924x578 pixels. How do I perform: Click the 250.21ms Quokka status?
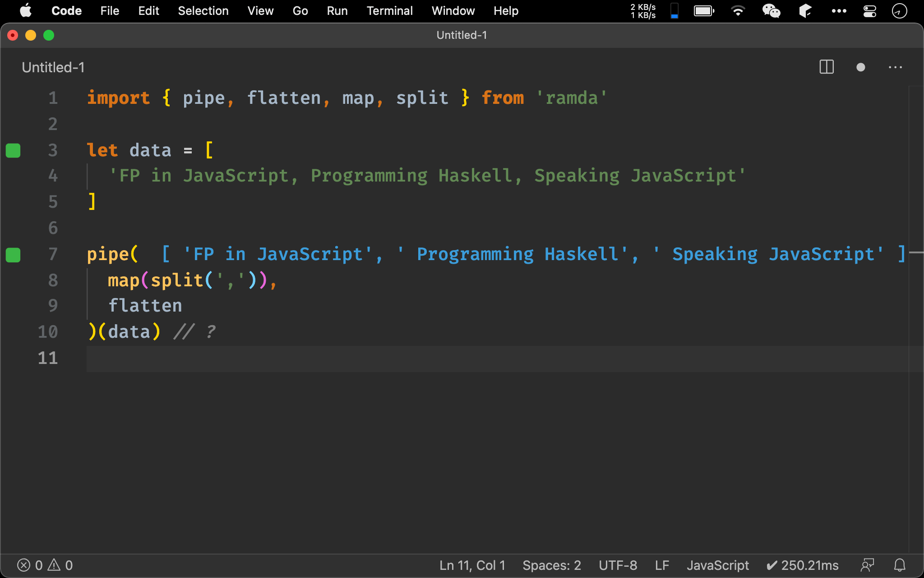(803, 565)
